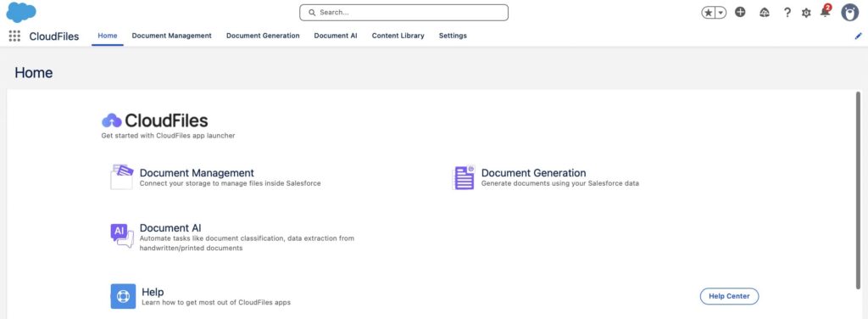The image size is (868, 319).
Task: Open the Document AI tab
Action: pyautogui.click(x=336, y=36)
